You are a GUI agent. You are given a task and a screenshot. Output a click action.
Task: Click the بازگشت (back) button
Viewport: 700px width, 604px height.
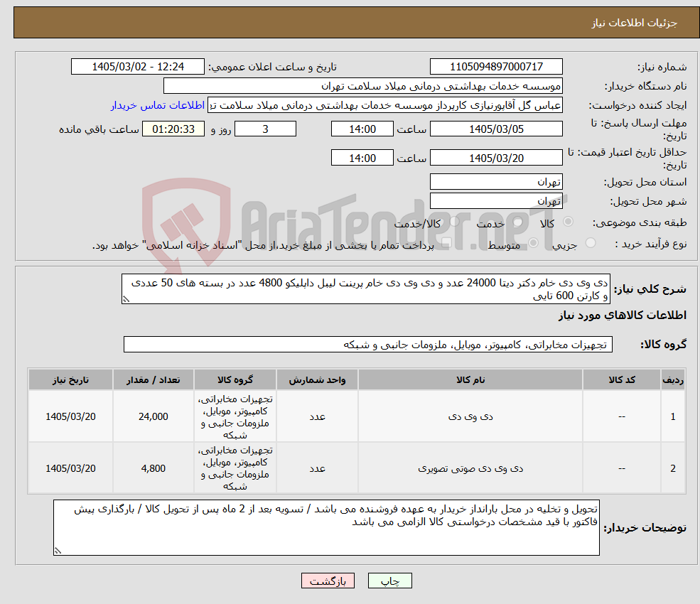click(328, 581)
